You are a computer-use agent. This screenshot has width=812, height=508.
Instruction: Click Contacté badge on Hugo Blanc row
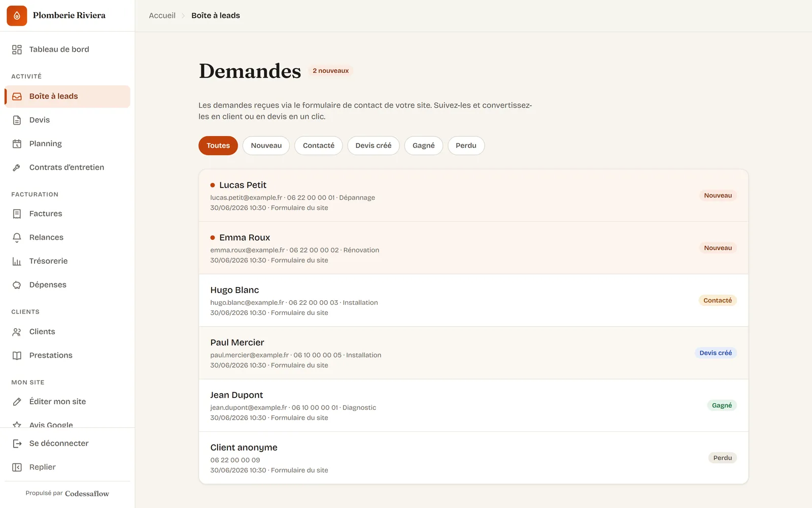coord(718,301)
